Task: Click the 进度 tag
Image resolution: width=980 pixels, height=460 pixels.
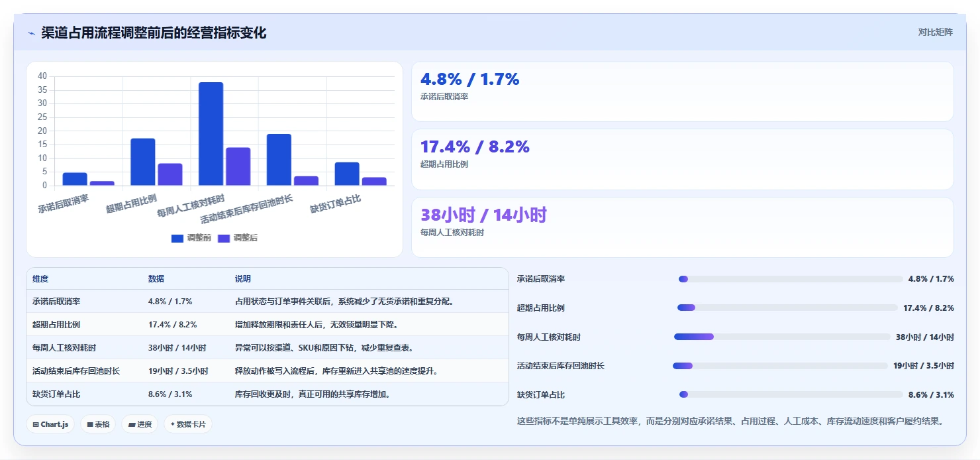Action: [140, 424]
